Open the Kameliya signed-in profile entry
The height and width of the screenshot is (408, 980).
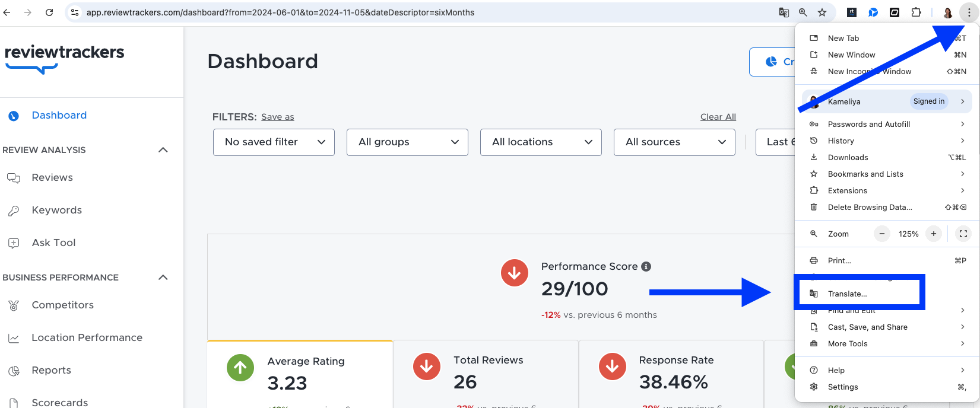click(x=887, y=101)
